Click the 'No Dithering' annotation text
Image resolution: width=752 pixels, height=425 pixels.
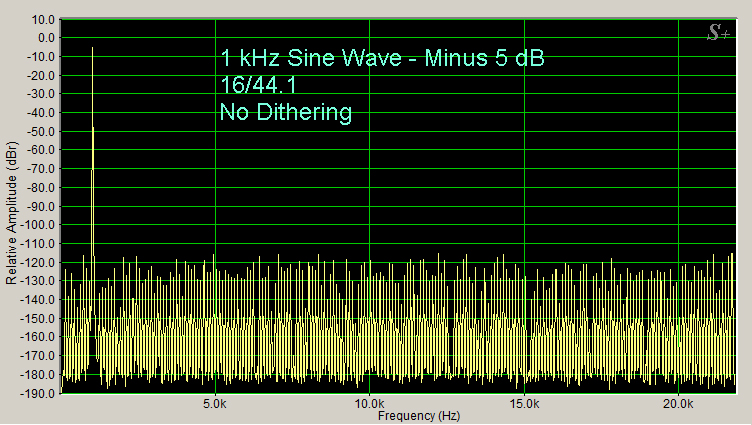(x=285, y=112)
